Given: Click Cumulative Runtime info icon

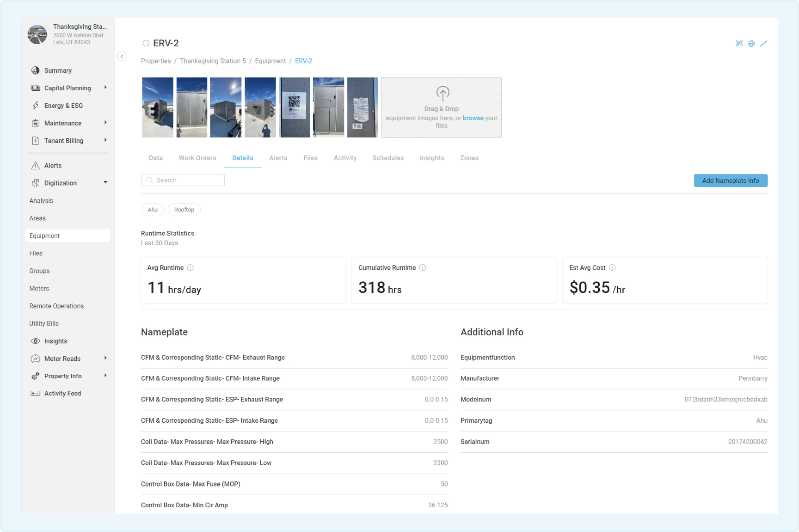Looking at the screenshot, I should coord(422,268).
